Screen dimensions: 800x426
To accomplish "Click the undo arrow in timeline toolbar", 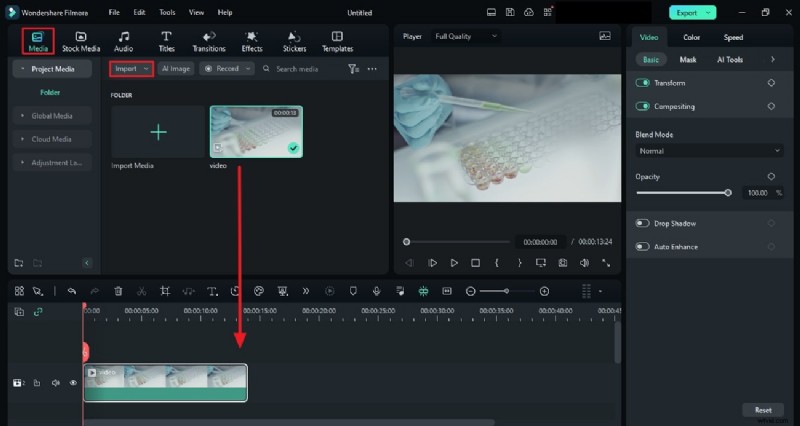I will tap(72, 291).
